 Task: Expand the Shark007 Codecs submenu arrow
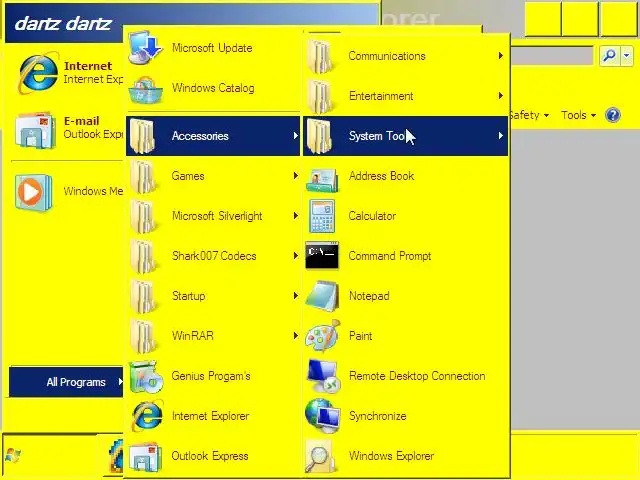tap(296, 256)
